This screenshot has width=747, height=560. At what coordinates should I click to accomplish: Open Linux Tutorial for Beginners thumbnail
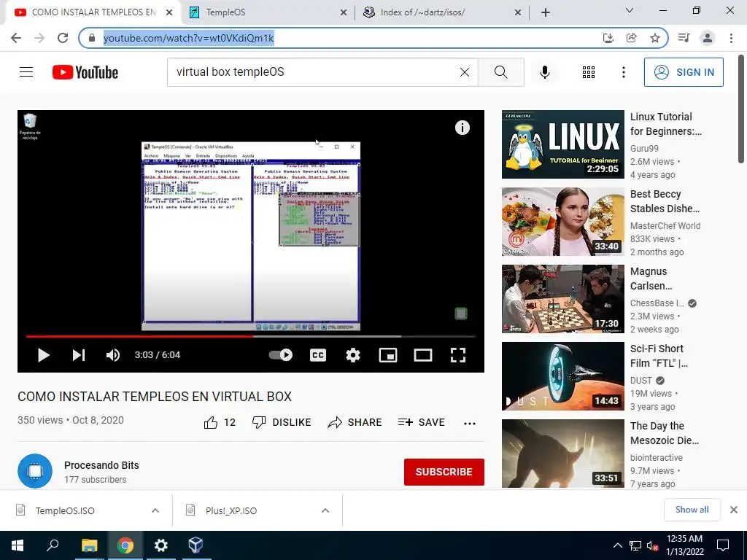coord(562,144)
